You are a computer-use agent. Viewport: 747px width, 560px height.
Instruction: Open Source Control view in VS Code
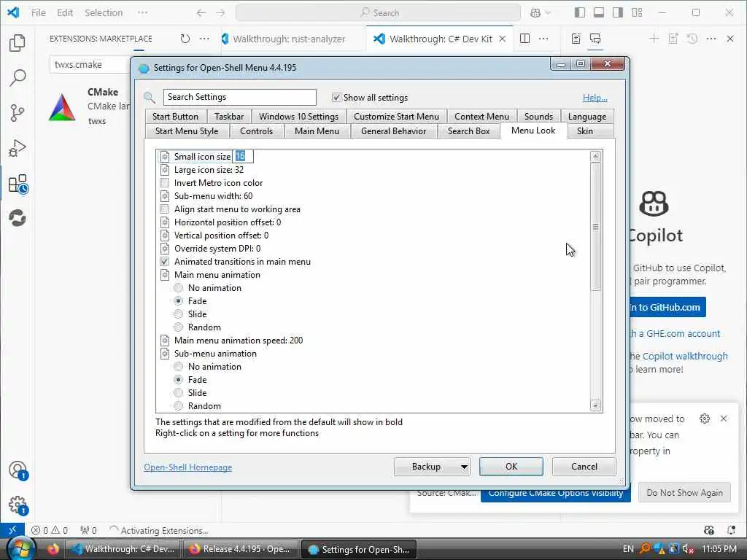18,113
